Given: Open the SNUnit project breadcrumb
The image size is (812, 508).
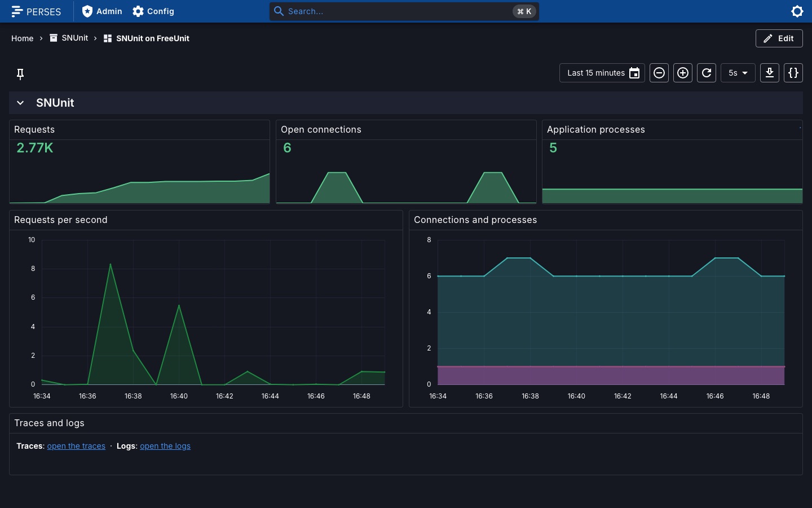Looking at the screenshot, I should click(x=69, y=38).
